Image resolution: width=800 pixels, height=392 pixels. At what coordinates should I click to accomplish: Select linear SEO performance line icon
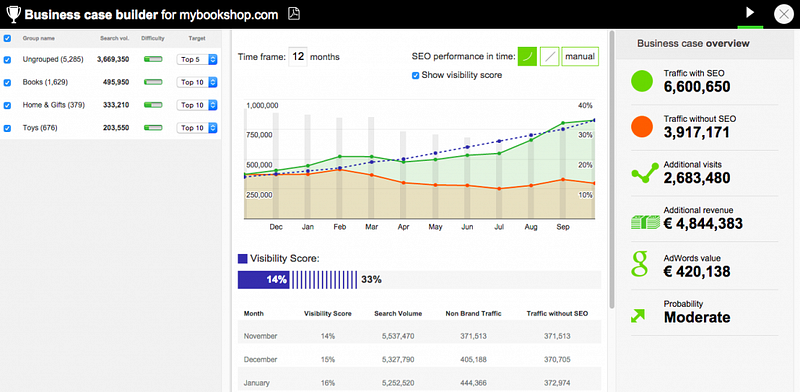[x=549, y=57]
